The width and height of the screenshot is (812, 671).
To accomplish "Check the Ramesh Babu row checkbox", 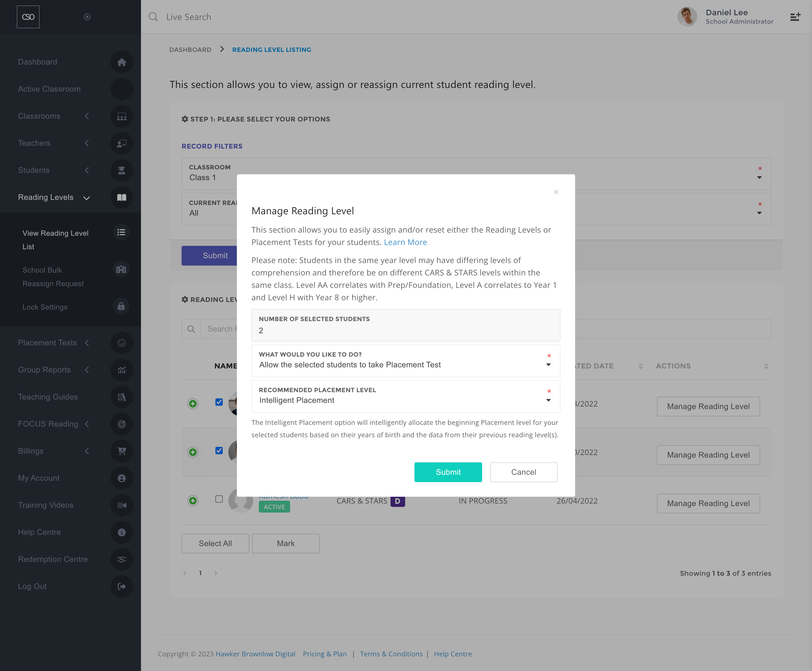I will point(219,499).
